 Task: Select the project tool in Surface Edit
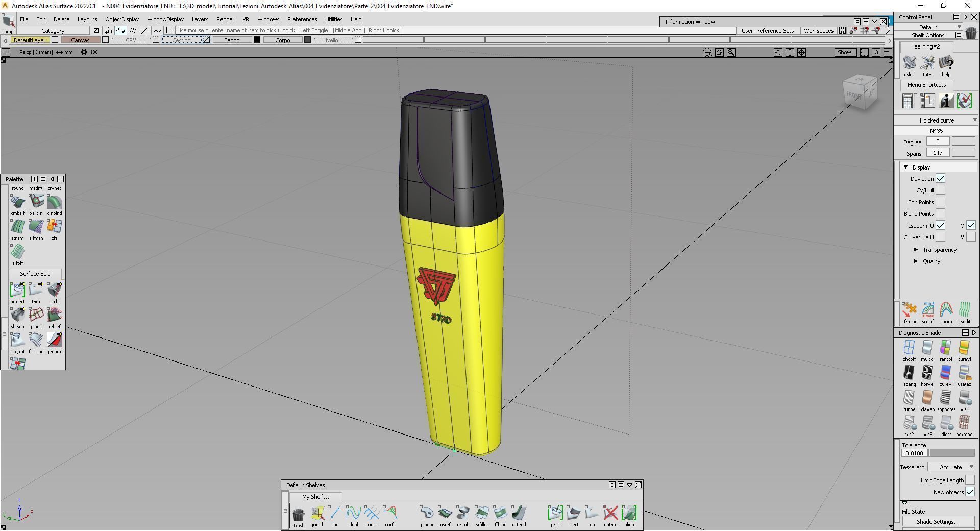[17, 290]
